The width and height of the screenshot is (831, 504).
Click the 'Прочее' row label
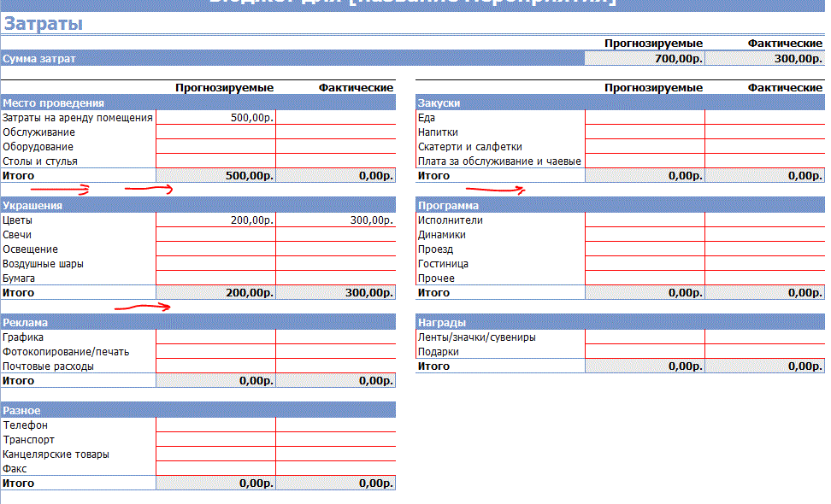click(436, 278)
